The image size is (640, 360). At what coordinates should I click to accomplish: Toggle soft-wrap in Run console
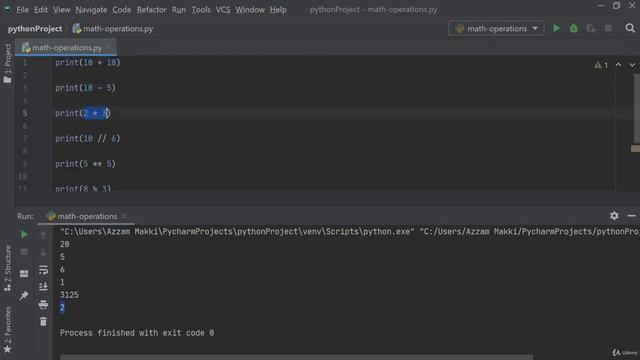43,269
